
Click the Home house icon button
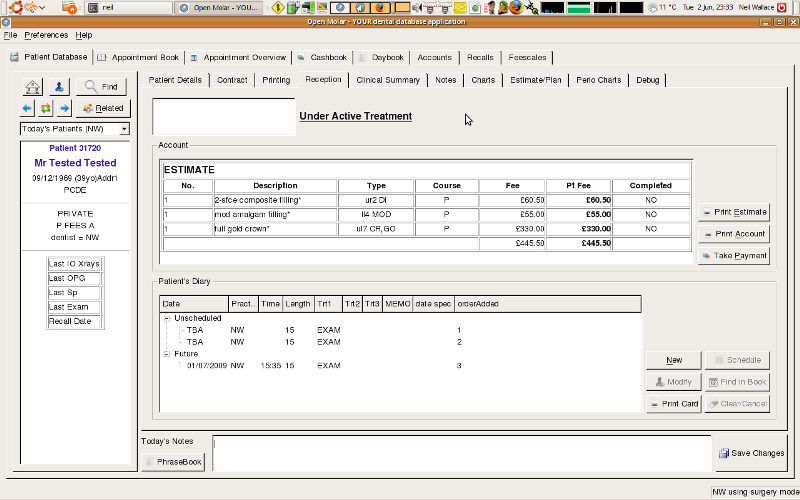33,87
